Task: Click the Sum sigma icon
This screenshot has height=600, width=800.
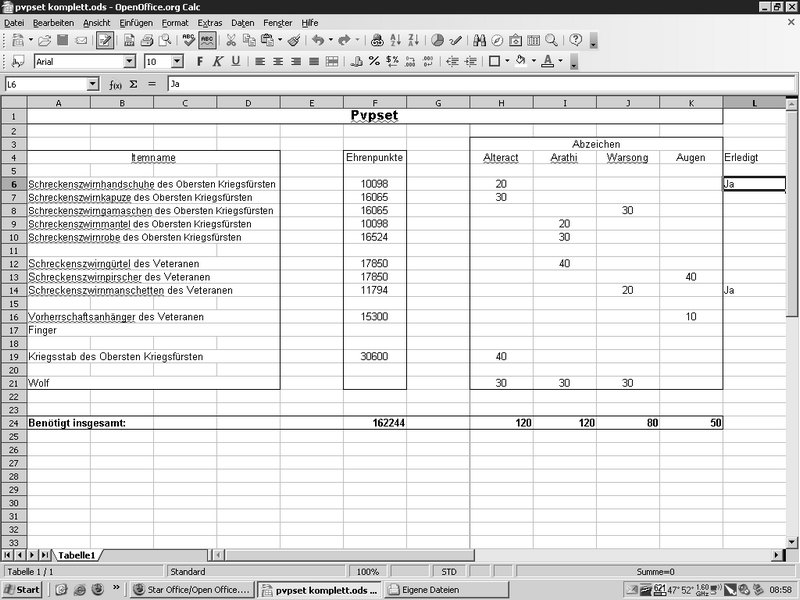Action: (134, 85)
